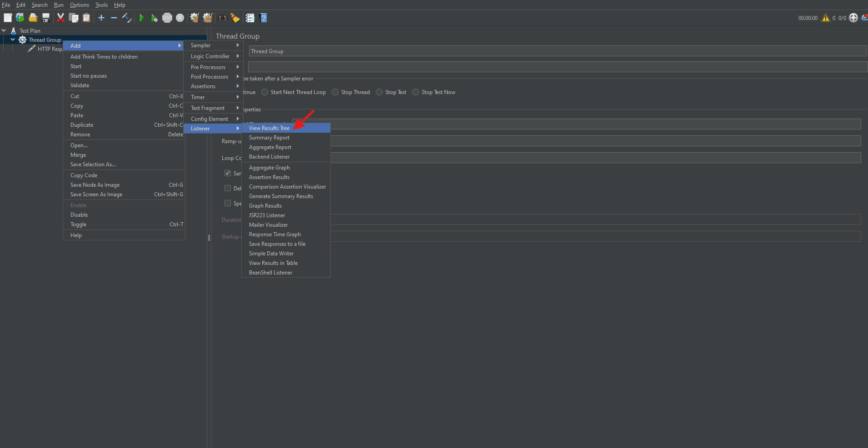Start the test run
Screen dimensions: 868x448
pos(141,18)
